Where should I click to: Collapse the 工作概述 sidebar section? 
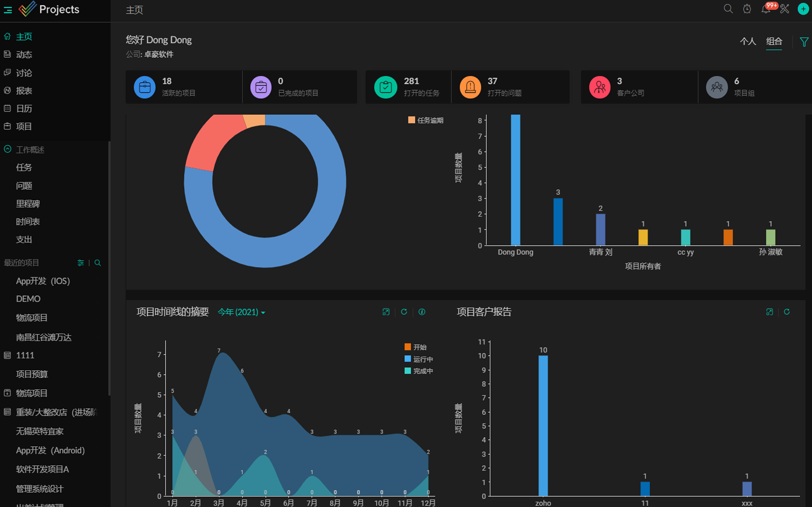[7, 149]
